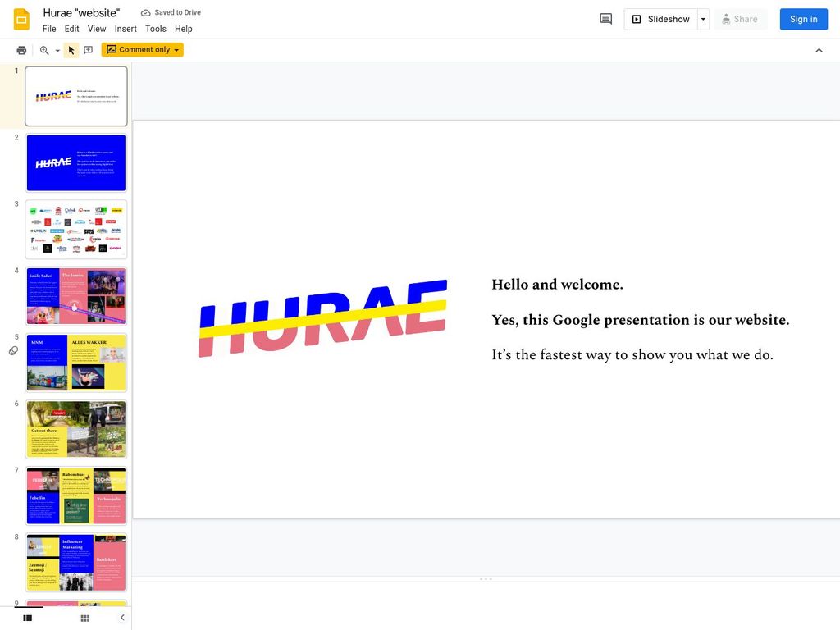Click "Yes, this Google presentation is our website."
Screen dimensions: 840x630
click(x=640, y=320)
